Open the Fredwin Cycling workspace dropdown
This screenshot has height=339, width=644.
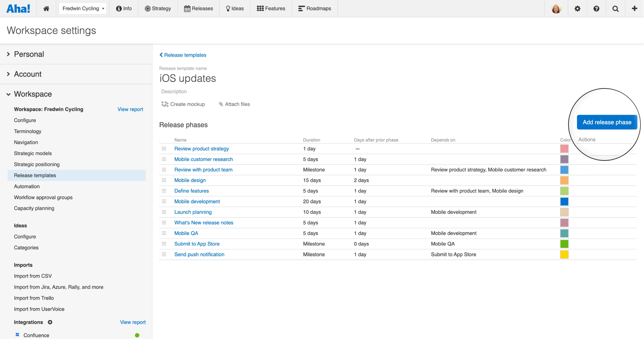pyautogui.click(x=83, y=9)
